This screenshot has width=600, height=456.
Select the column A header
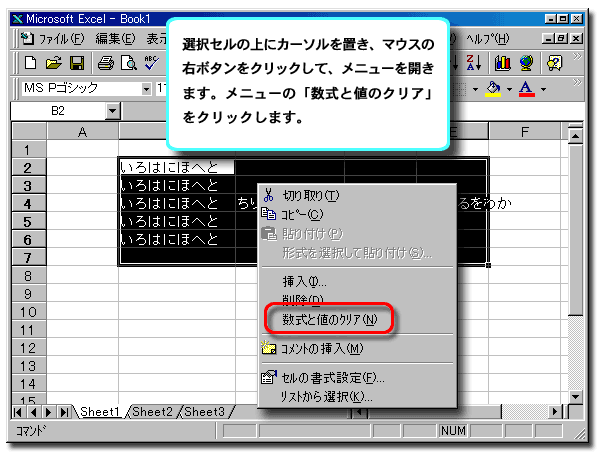82,132
